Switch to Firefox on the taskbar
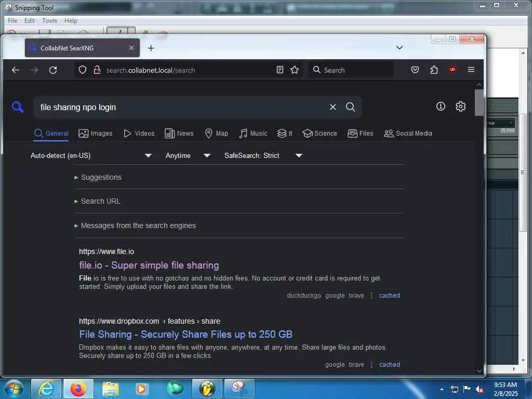Viewport: 532px width, 399px height. 78,389
